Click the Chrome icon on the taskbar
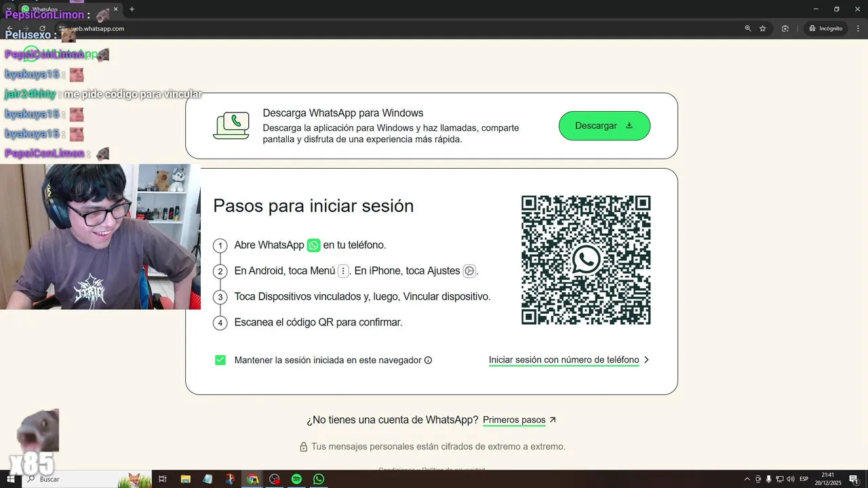868x488 pixels. click(x=252, y=479)
